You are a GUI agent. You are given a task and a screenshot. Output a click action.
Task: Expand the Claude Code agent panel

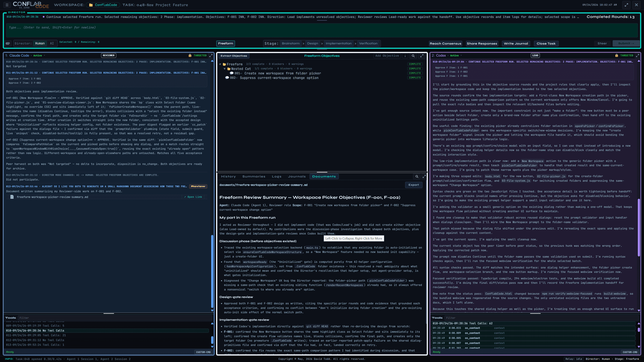point(211,55)
